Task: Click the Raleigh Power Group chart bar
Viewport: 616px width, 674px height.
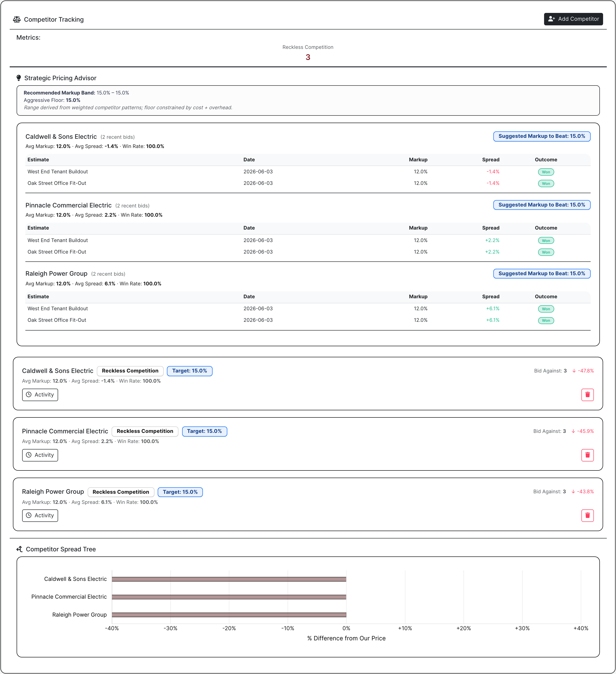Action: tap(229, 615)
